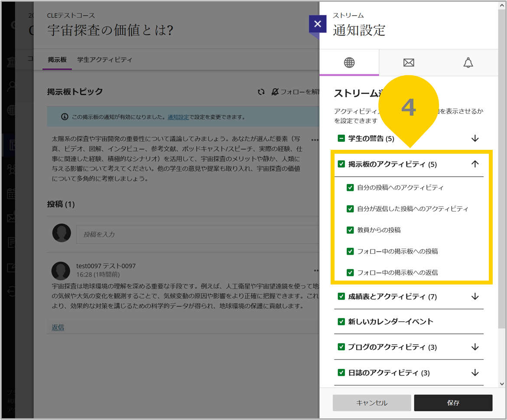Expand the 日誌のアクティビティ section arrow
Screen dimensions: 507x420
point(474,372)
